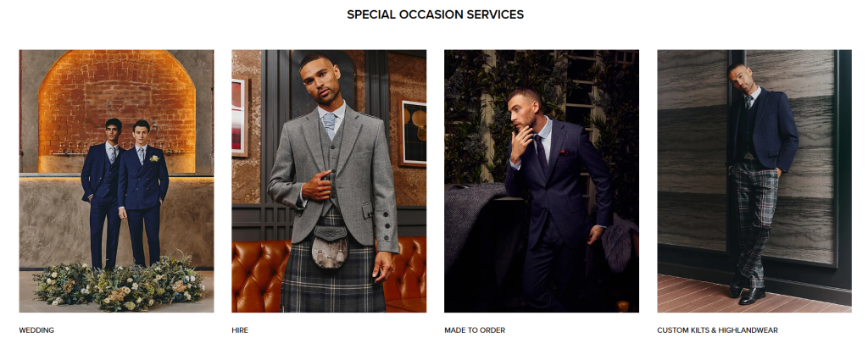Image resolution: width=868 pixels, height=349 pixels.
Task: Open the Made to Order suit photo
Action: point(542,181)
